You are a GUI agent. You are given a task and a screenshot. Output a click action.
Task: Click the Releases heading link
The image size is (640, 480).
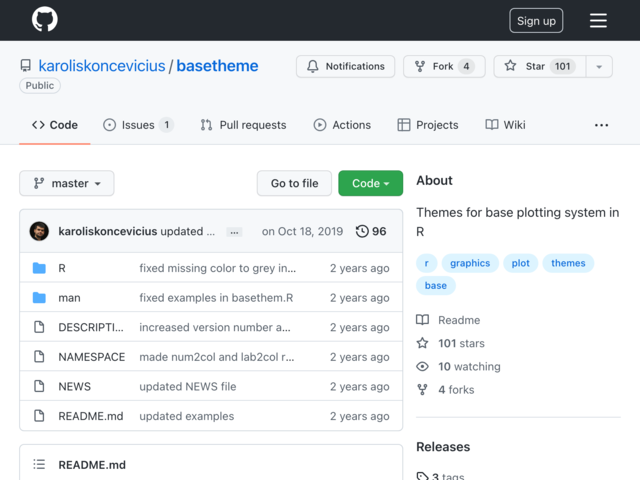(x=443, y=447)
